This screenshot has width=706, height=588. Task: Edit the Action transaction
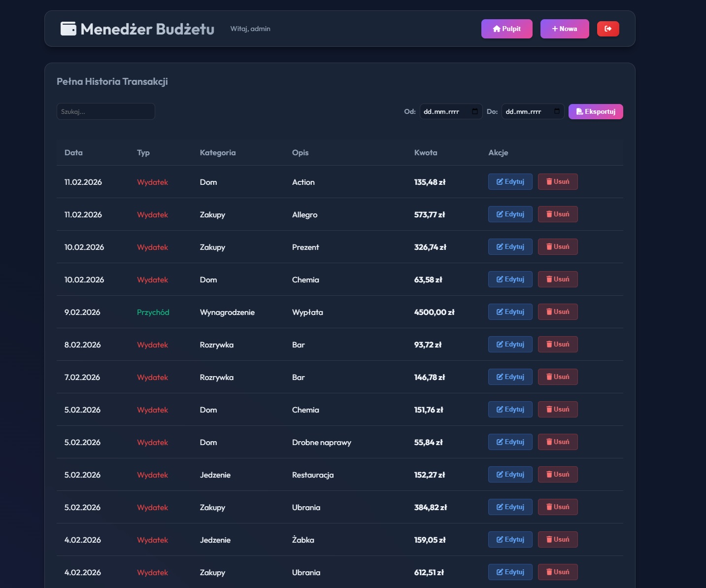point(510,181)
